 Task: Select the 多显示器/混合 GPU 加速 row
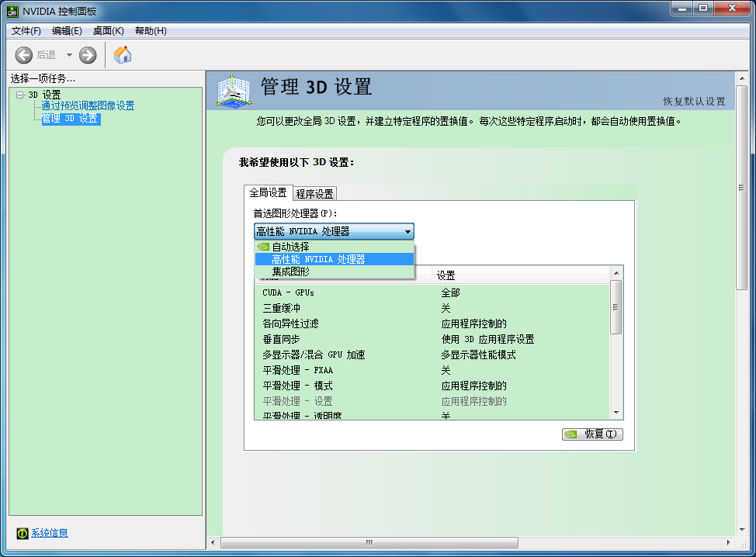click(432, 355)
